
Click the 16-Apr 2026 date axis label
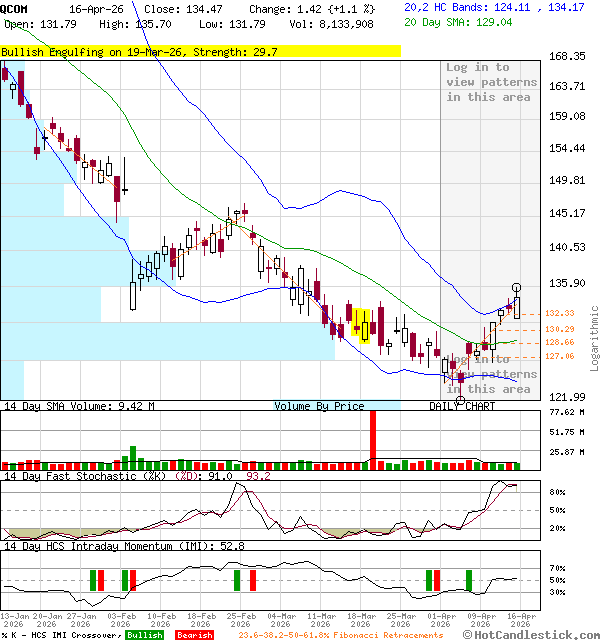point(520,620)
